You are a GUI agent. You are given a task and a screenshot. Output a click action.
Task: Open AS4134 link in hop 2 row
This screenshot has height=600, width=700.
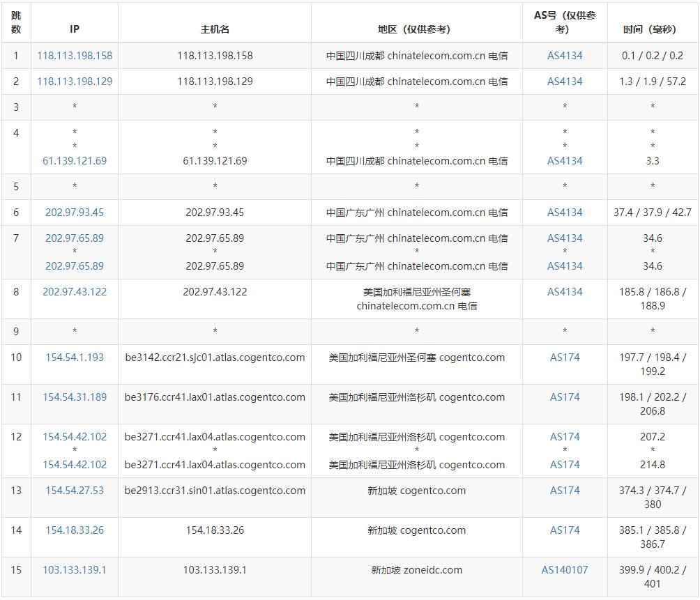[x=565, y=82]
